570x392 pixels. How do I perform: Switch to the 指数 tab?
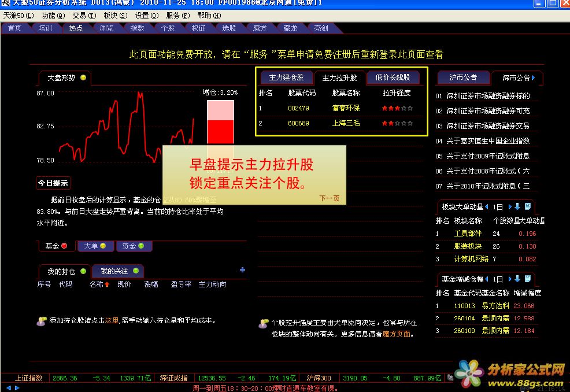138,28
